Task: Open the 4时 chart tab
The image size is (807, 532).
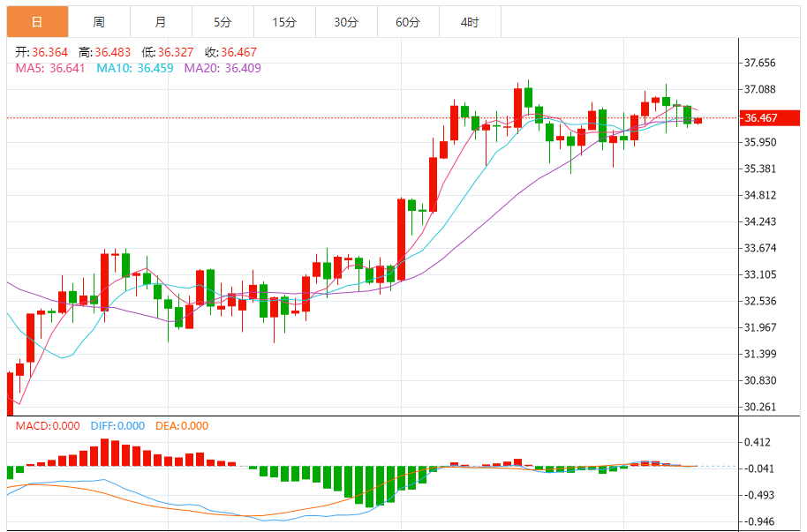Action: click(x=470, y=22)
